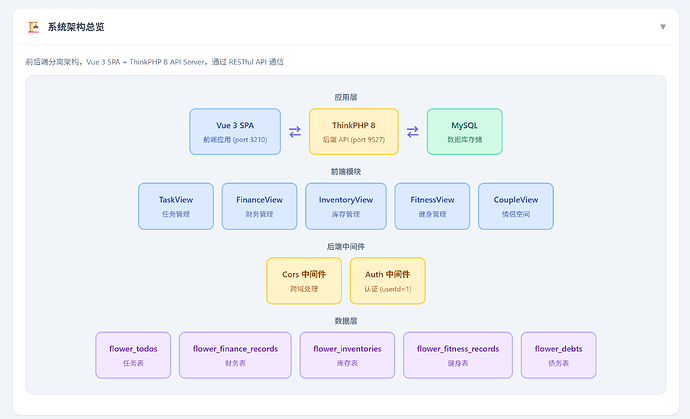Select the Vue 3 SPA box

point(235,132)
